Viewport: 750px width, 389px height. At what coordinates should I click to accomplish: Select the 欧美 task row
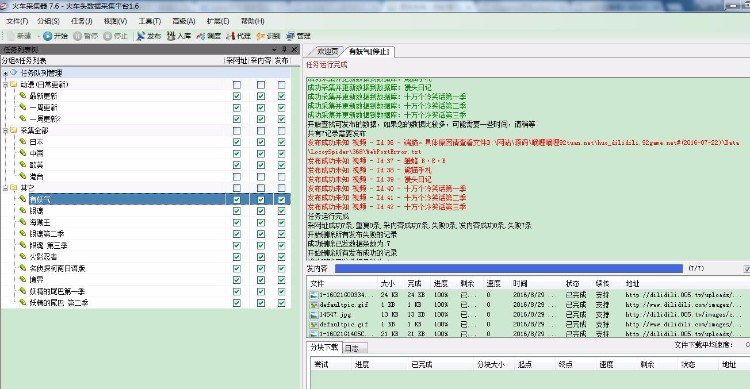(145, 165)
